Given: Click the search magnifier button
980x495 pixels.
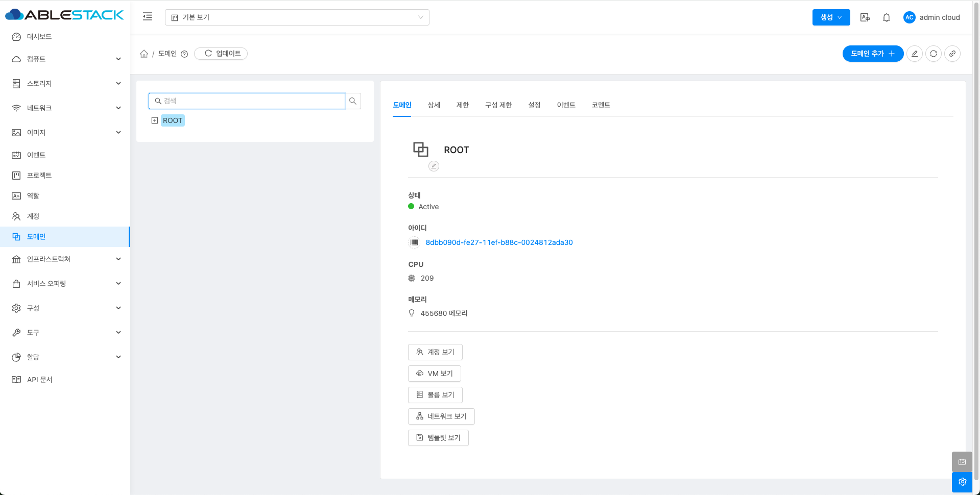Looking at the screenshot, I should pyautogui.click(x=353, y=101).
